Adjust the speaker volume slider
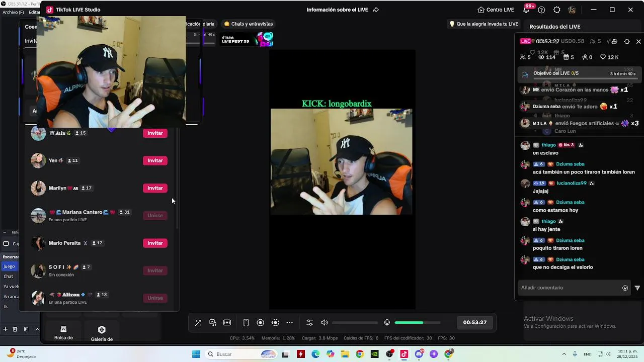This screenshot has height=362, width=644. tap(355, 323)
